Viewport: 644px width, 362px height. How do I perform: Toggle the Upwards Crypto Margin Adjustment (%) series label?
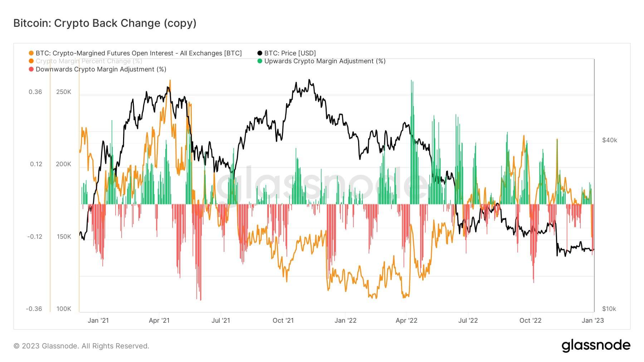(x=325, y=61)
